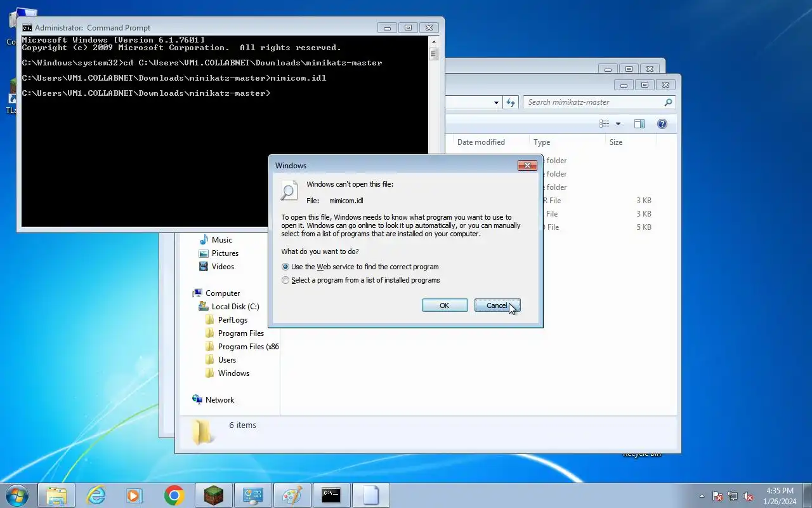Screen dimensions: 812x508
Task: Select Local Disk (C:) in tree
Action: click(235, 307)
